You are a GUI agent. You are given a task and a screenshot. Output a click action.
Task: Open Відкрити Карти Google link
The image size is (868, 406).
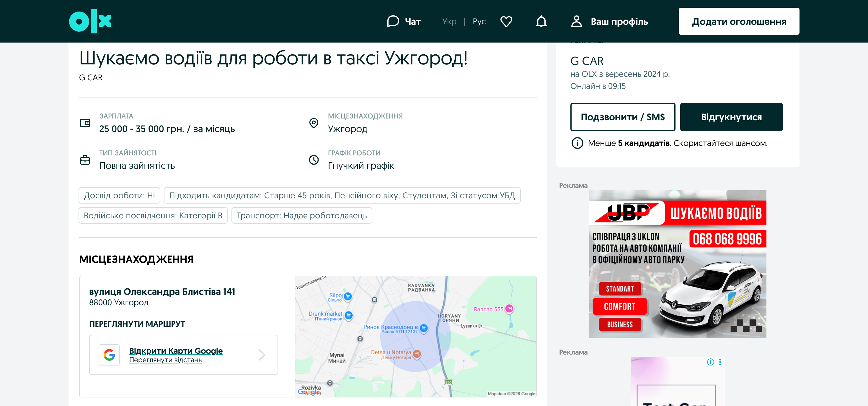[x=176, y=351]
